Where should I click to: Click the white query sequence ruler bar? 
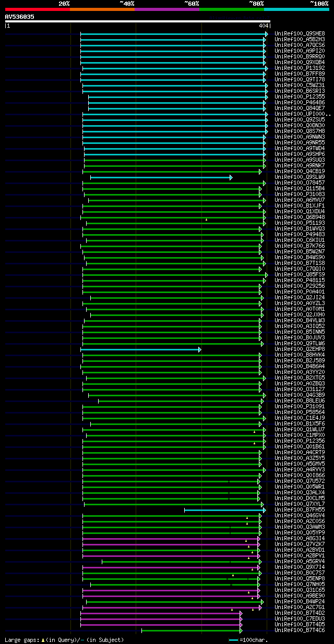[x=138, y=21]
